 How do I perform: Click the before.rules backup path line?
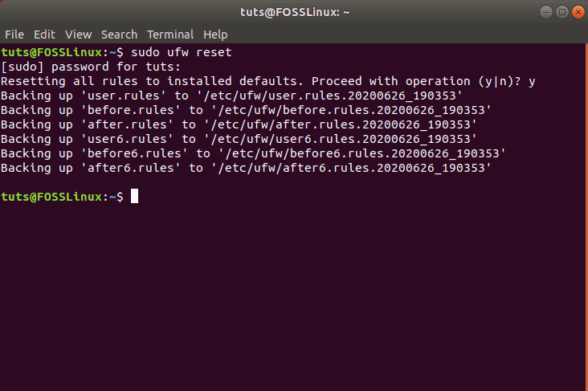tap(247, 110)
